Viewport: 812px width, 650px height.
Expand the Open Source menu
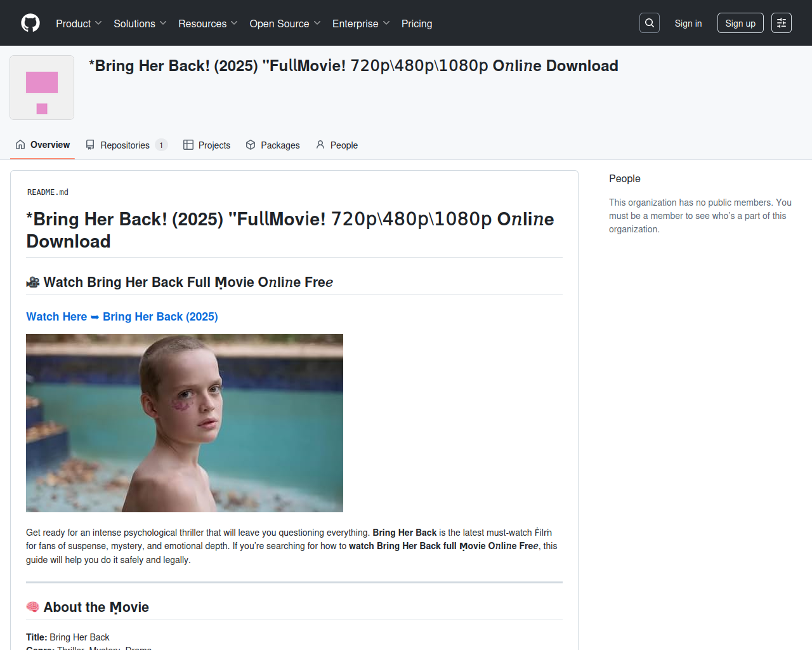(285, 23)
